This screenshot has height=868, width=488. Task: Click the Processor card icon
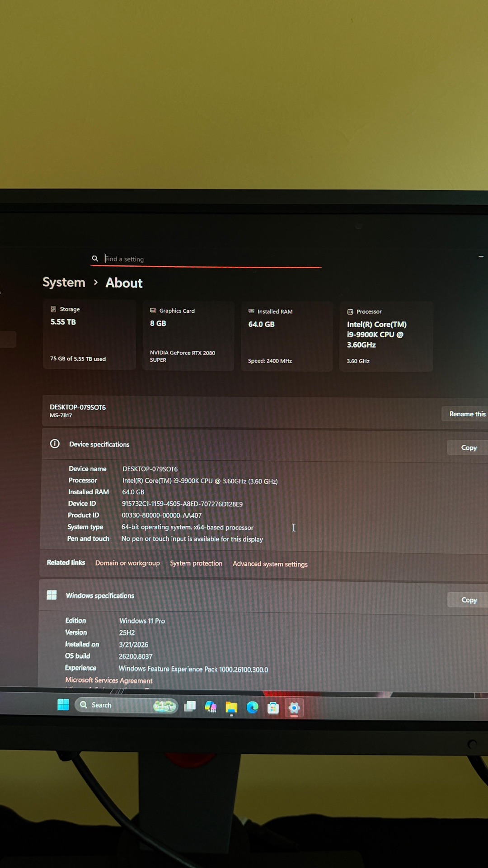[x=350, y=311]
